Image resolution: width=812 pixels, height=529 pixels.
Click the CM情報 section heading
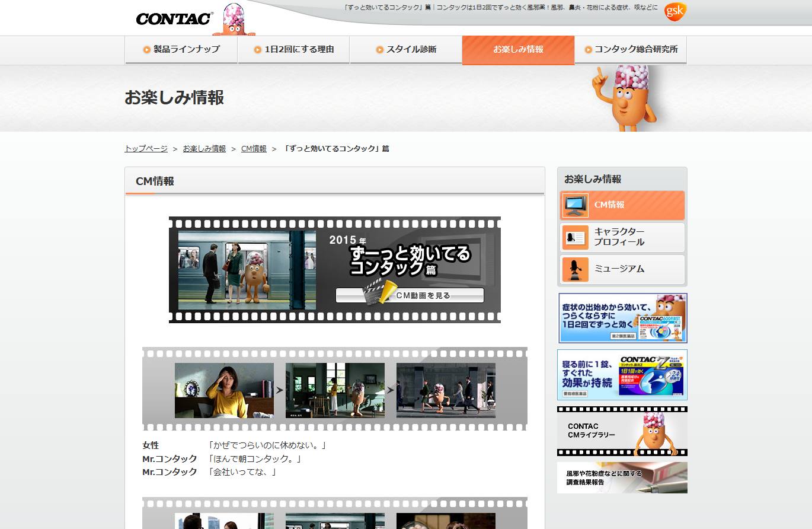click(155, 181)
